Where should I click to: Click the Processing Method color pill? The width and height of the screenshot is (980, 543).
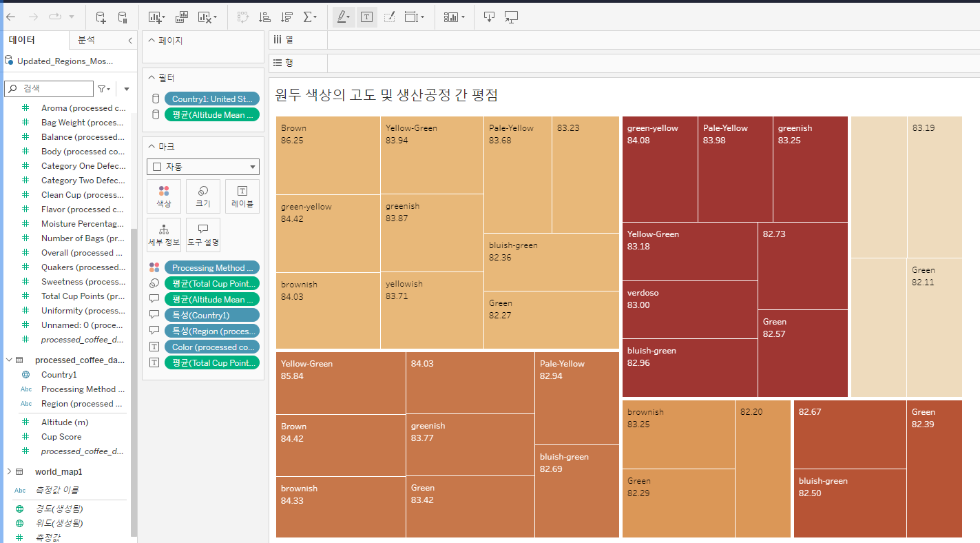point(212,267)
